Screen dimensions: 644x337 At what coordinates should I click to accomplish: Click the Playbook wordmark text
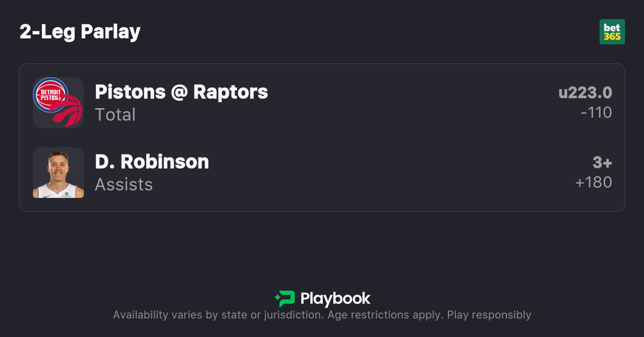(335, 299)
